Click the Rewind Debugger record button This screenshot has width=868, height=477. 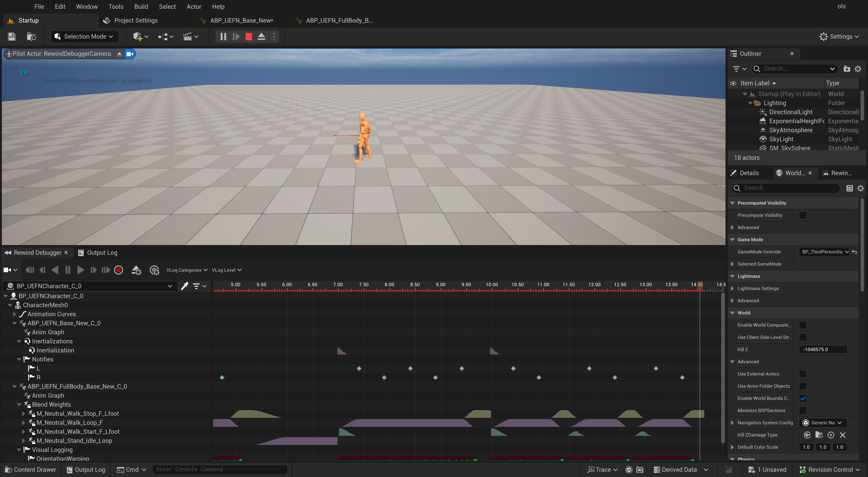pyautogui.click(x=119, y=270)
